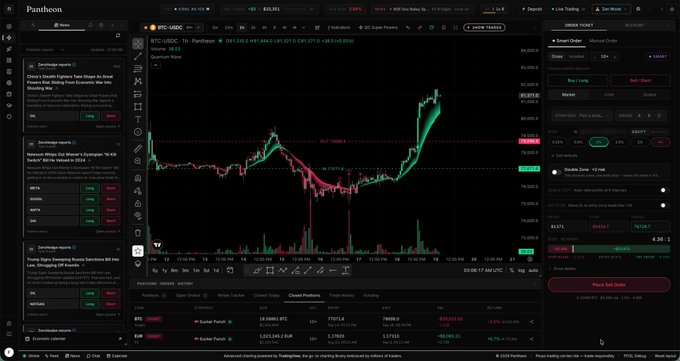Open the Zen Mode dropdown
The width and height of the screenshot is (680, 361).
coord(611,9)
